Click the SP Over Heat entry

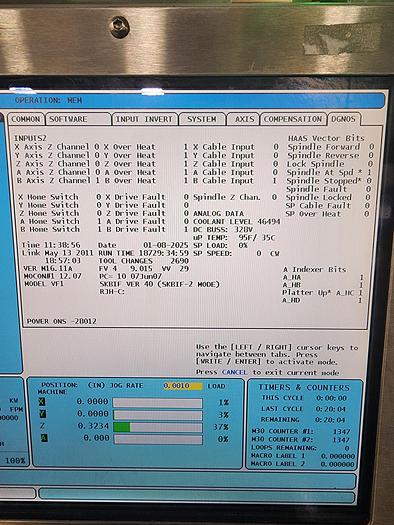click(x=327, y=214)
